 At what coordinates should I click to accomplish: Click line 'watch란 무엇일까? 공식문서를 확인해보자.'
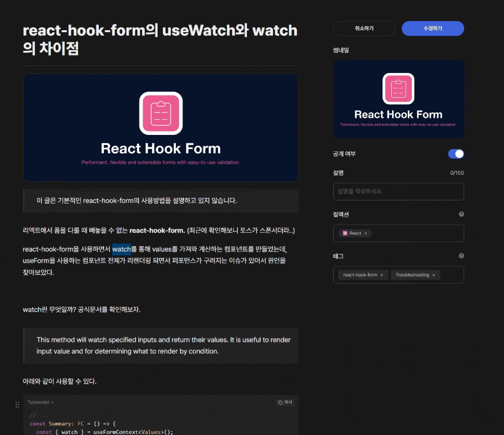pos(82,310)
